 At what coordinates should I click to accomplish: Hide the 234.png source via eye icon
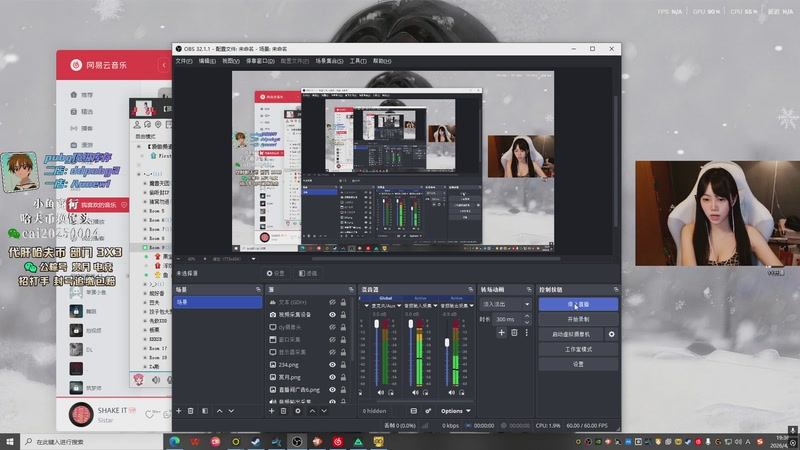click(332, 365)
